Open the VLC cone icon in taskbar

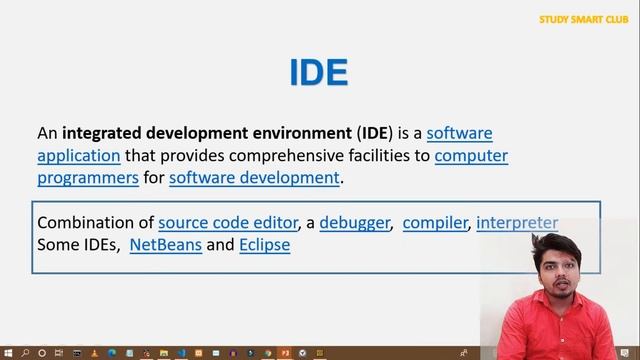(94, 353)
